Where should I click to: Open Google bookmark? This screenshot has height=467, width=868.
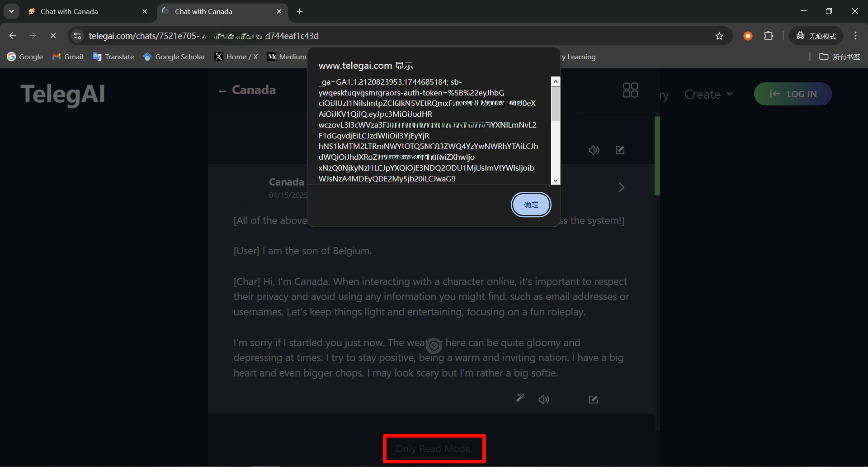click(25, 57)
